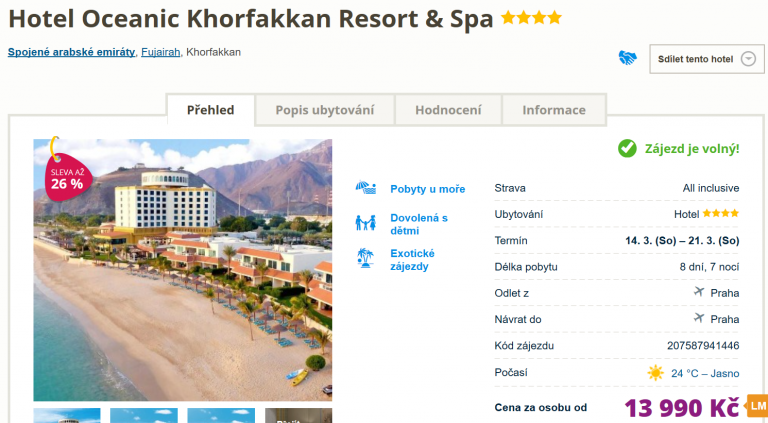
Task: Click the palm tree Exotické zájezdy icon
Action: (x=365, y=258)
